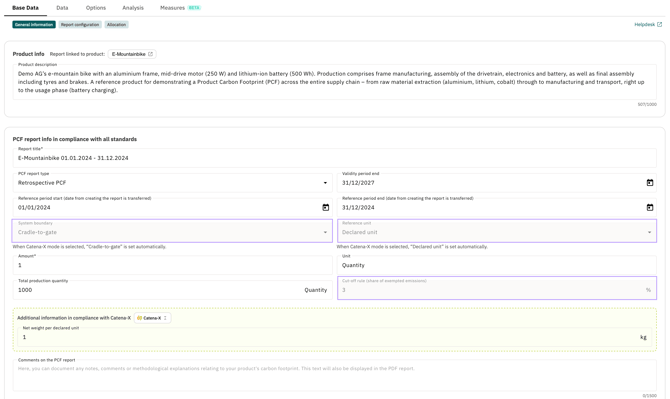This screenshot has height=399, width=670.
Task: Open the Measures beta tab
Action: point(180,8)
